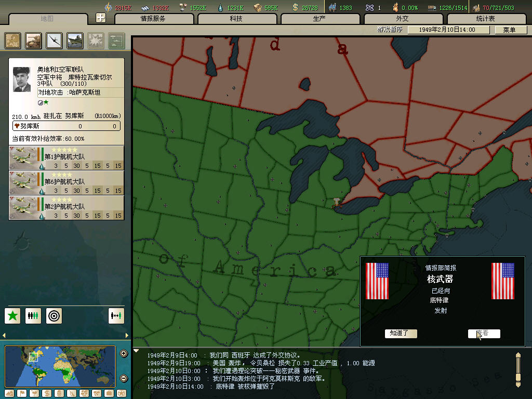The image size is (532, 399).
Task: Click the metal bars resource icon
Action: click(x=145, y=8)
